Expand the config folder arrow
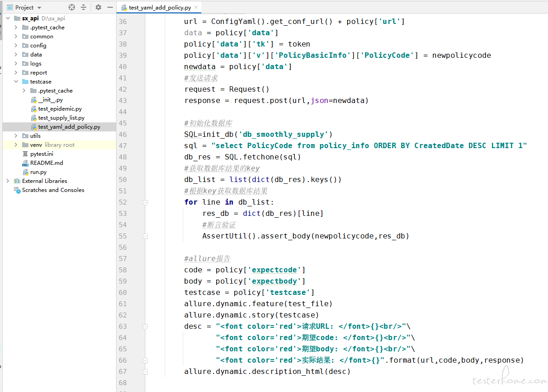The image size is (548, 392). click(16, 46)
